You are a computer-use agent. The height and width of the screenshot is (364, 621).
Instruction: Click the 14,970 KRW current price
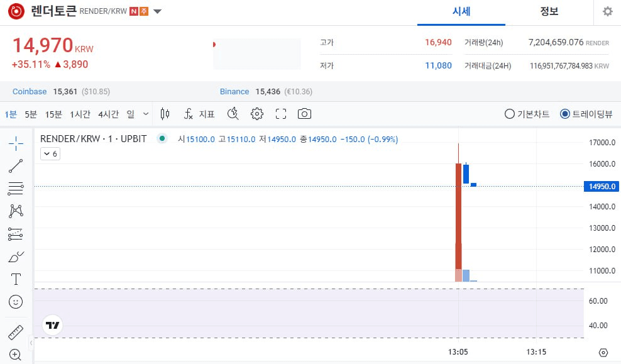(x=53, y=45)
